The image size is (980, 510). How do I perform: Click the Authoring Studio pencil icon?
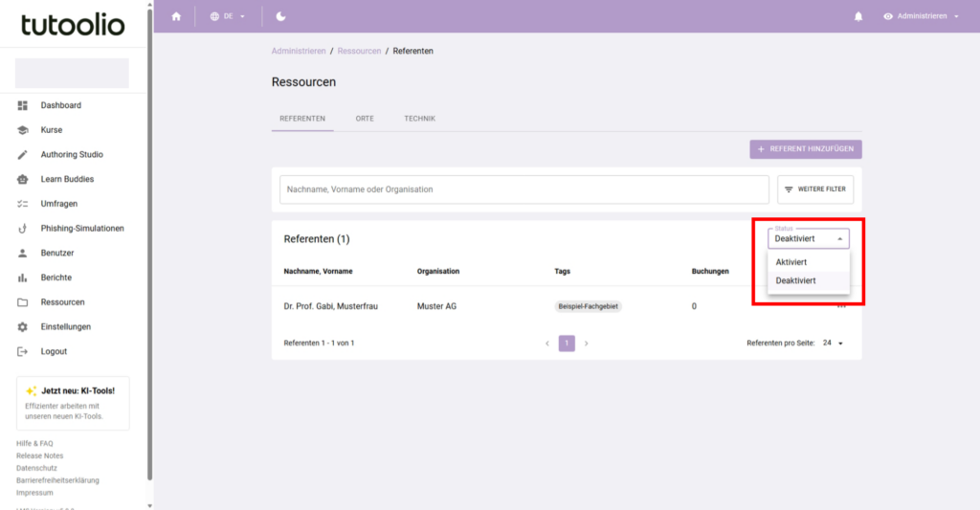coord(23,154)
